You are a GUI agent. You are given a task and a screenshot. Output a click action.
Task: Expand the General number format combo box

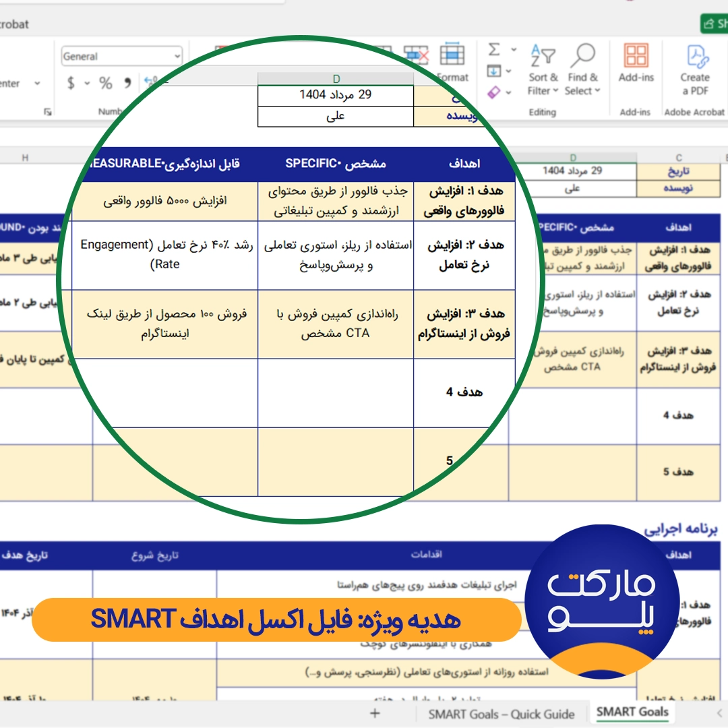[177, 57]
